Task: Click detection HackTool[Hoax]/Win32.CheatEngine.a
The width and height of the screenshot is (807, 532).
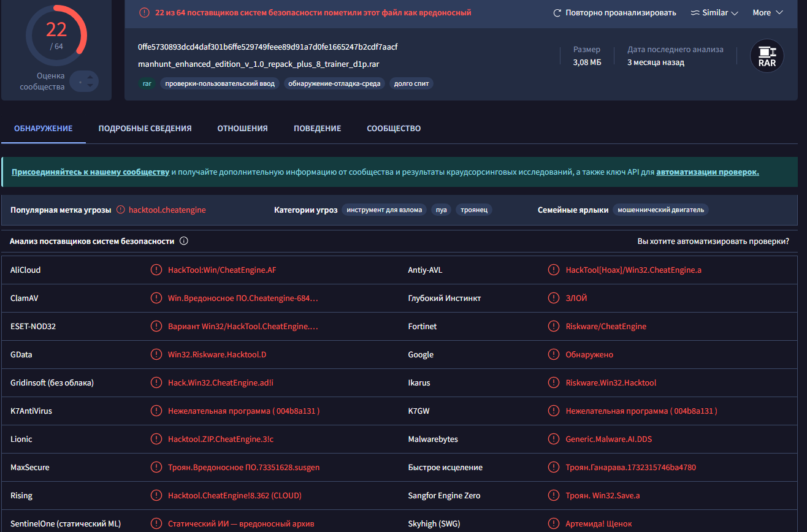Action: [633, 270]
